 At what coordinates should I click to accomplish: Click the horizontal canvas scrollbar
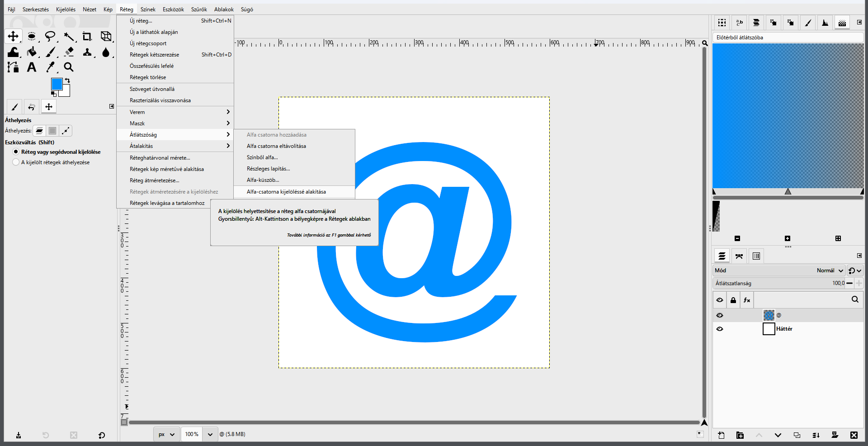[x=414, y=422]
